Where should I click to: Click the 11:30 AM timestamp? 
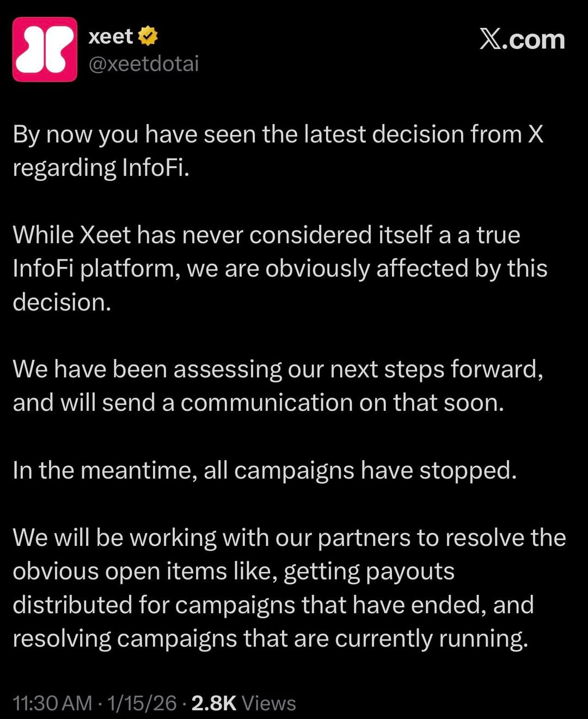[x=52, y=703]
